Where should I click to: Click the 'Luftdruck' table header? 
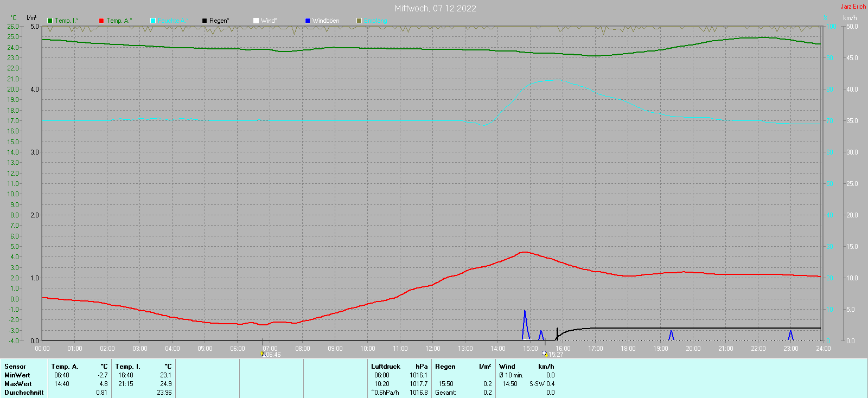(x=386, y=367)
